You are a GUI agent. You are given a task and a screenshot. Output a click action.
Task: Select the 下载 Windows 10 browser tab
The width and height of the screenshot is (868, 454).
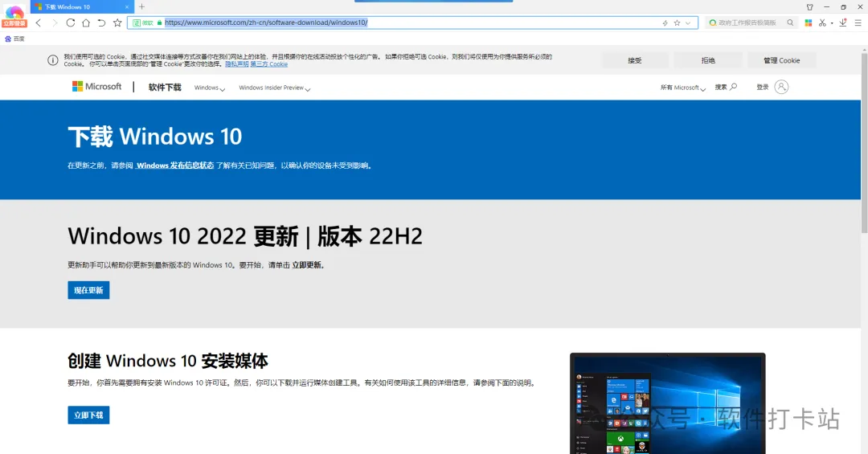point(81,7)
